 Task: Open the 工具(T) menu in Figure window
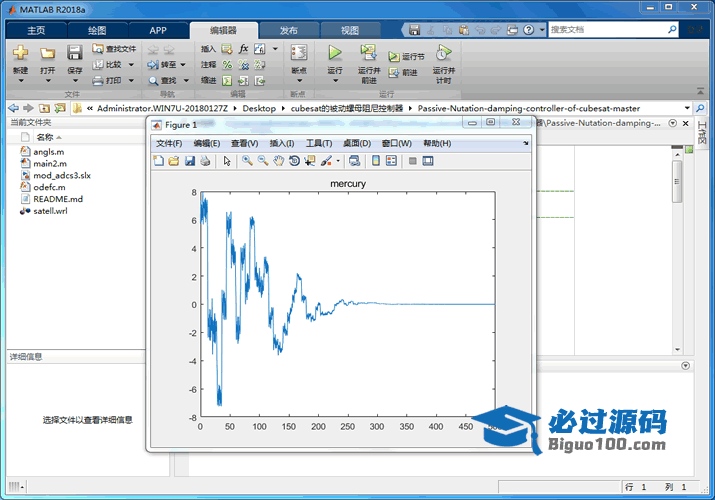pos(318,143)
